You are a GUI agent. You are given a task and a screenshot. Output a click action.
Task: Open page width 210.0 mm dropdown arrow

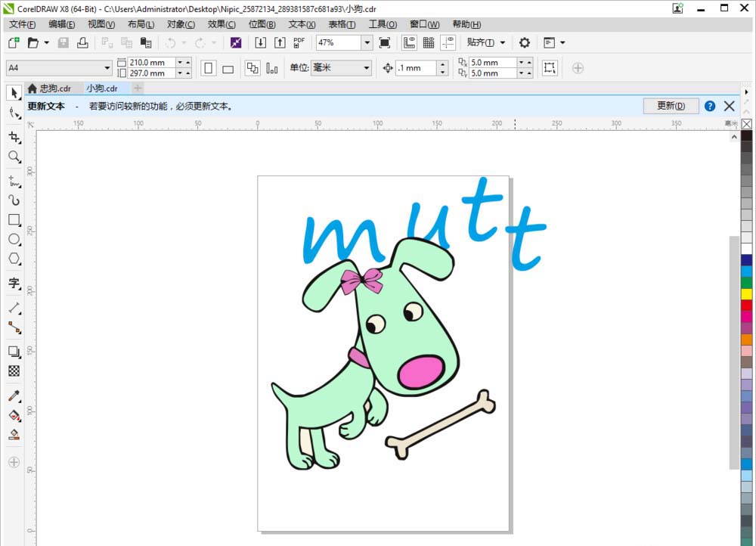pos(180,62)
